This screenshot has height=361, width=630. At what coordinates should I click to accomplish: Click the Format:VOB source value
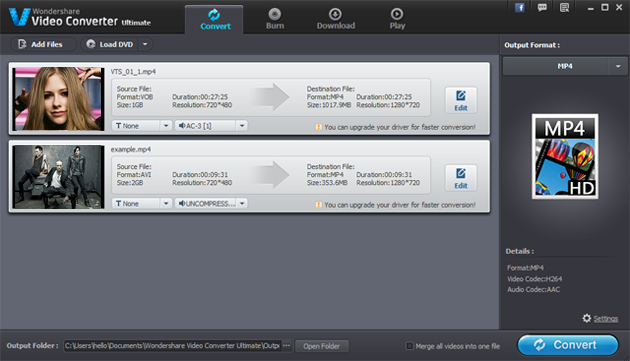click(x=135, y=97)
